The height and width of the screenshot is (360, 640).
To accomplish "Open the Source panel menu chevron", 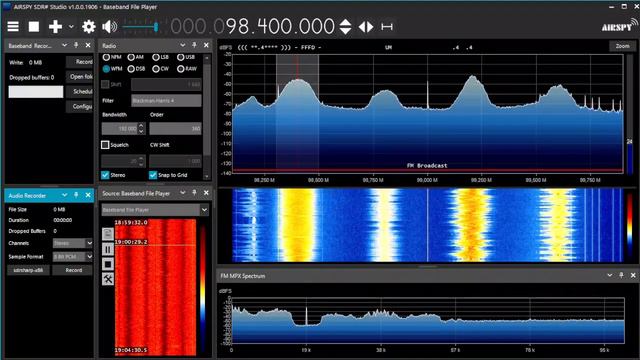I will pos(182,193).
